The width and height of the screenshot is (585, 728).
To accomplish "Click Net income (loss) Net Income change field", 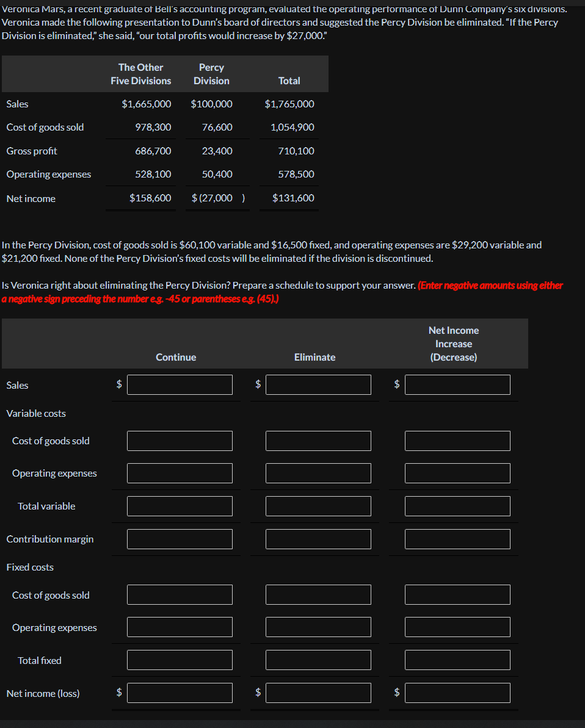I will point(457,693).
